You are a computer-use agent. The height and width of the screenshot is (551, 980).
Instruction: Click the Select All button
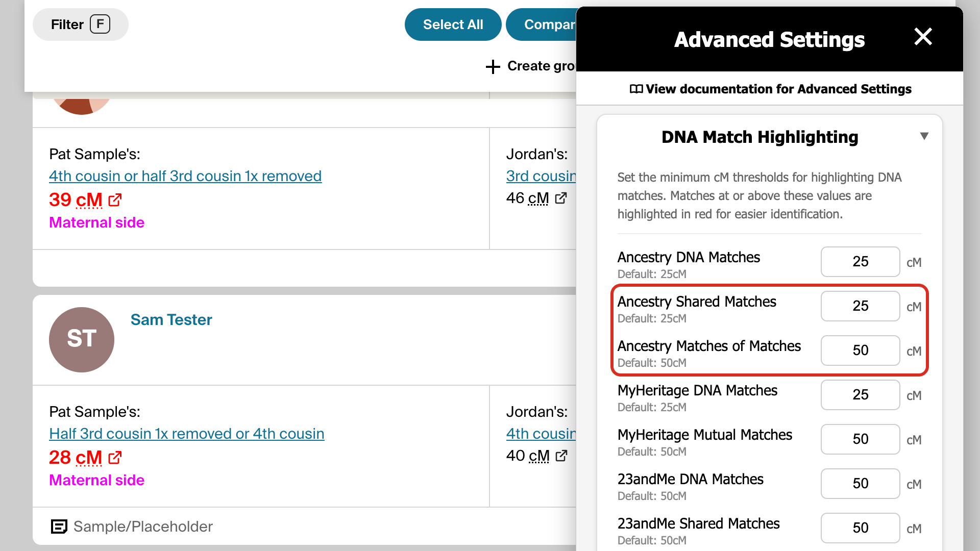(453, 24)
